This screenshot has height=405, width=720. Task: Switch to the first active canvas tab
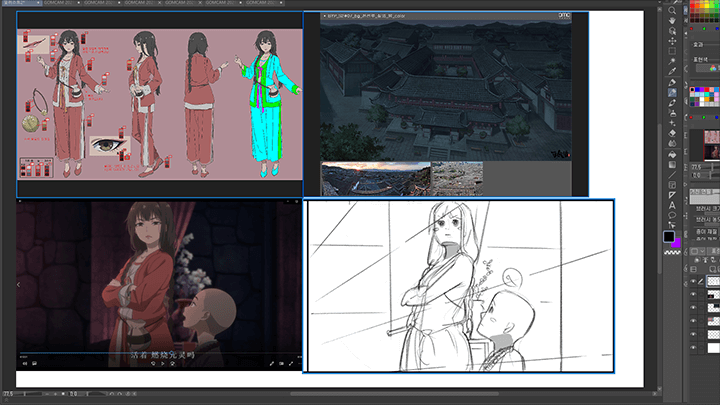pyautogui.click(x=21, y=3)
